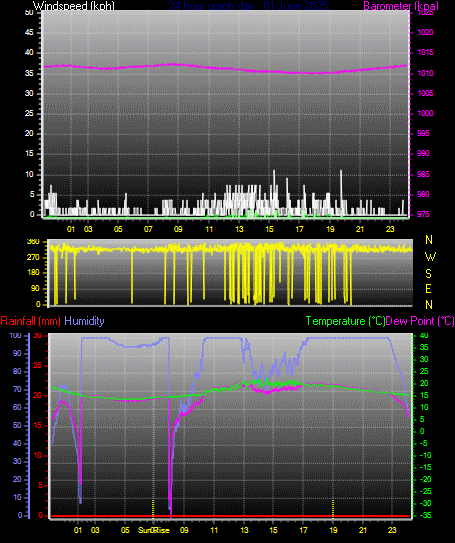Viewport: 455px width, 543px height.
Task: Click the "W" compass letter
Action: pyautogui.click(x=430, y=257)
